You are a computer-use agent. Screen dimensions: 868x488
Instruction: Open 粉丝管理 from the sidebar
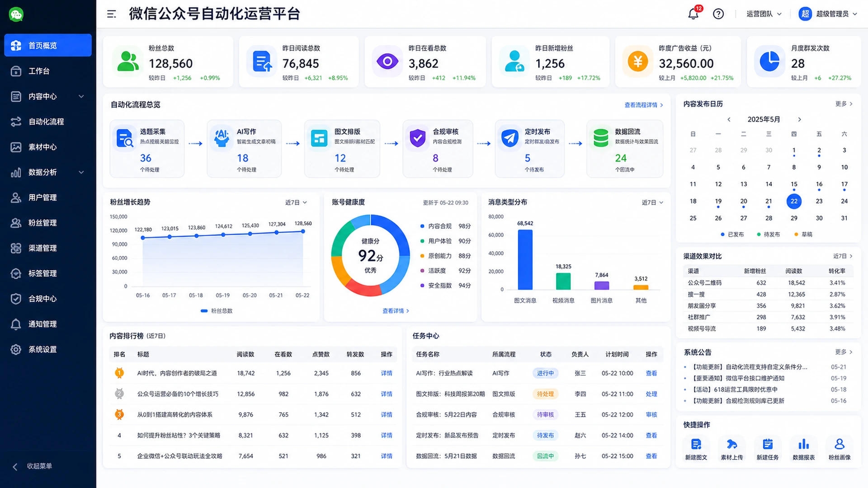pyautogui.click(x=48, y=223)
